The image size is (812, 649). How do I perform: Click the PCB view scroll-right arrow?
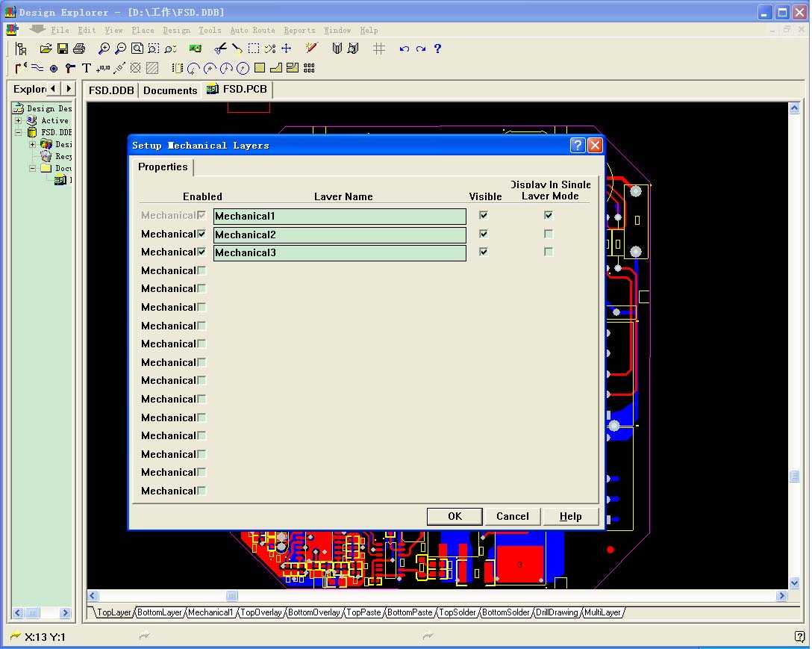click(x=781, y=596)
